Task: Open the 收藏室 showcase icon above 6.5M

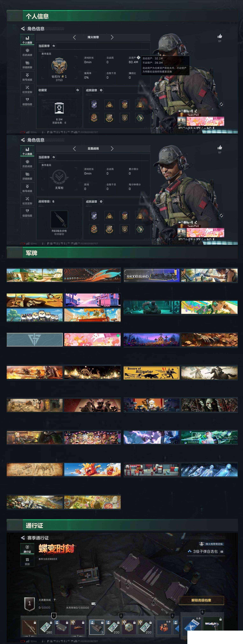Action: [59, 108]
